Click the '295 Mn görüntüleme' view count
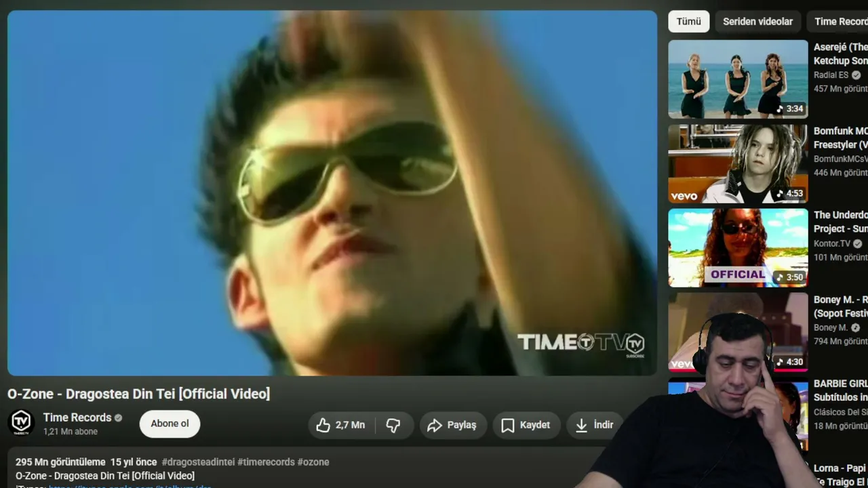Viewport: 868px width, 488px height. [60, 462]
